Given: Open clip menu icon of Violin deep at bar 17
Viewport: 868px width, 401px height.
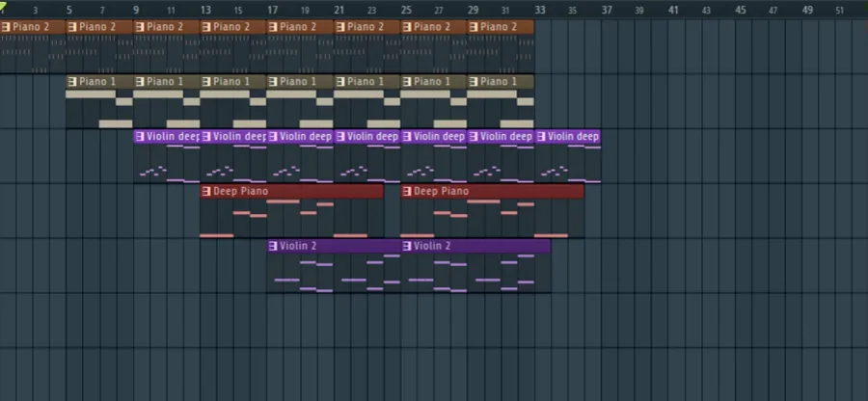Looking at the screenshot, I should click(273, 136).
